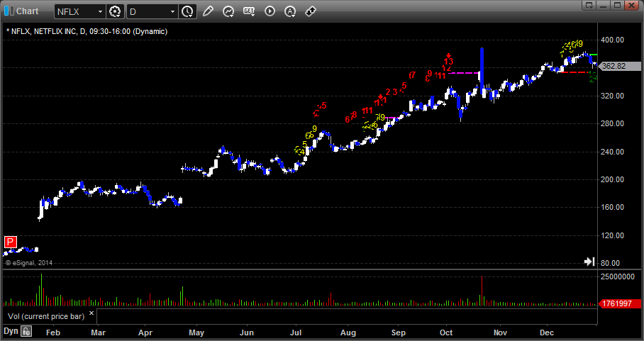Open the symbol settings gear menu
Viewport: 644px width, 341px height.
coord(115,11)
